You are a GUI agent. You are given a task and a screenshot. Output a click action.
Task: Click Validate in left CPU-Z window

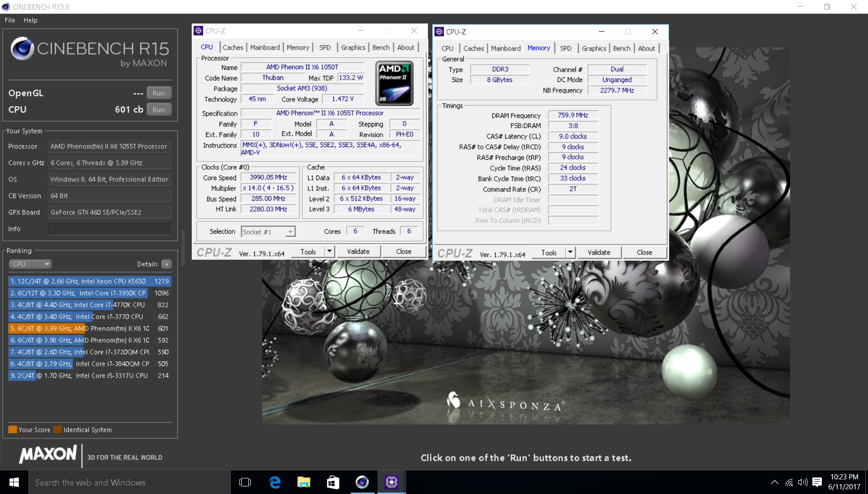pos(358,251)
